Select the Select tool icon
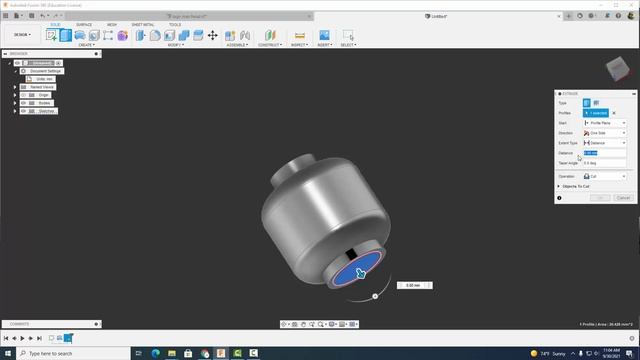The image size is (640, 360). click(x=348, y=35)
